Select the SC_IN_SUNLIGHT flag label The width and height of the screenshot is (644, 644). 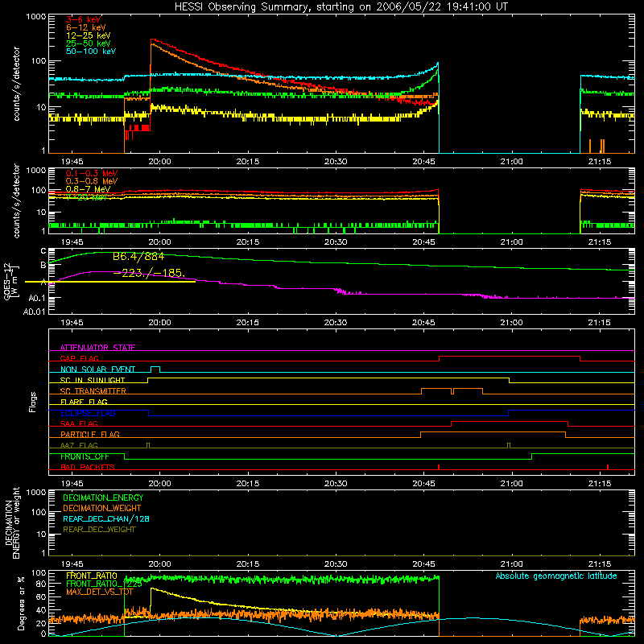[x=93, y=380]
